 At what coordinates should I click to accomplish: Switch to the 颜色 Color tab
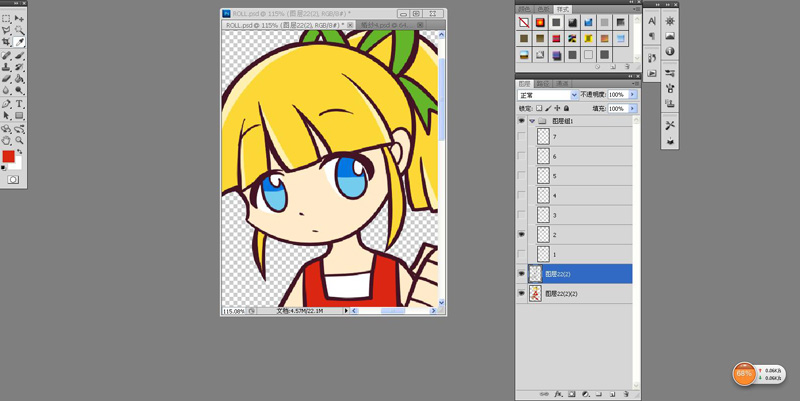(x=524, y=9)
